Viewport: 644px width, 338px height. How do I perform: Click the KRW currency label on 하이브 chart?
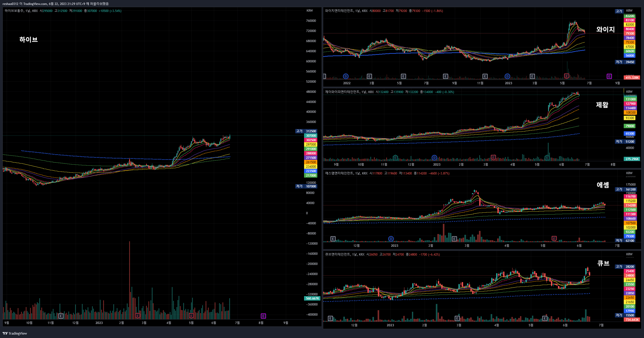point(310,11)
